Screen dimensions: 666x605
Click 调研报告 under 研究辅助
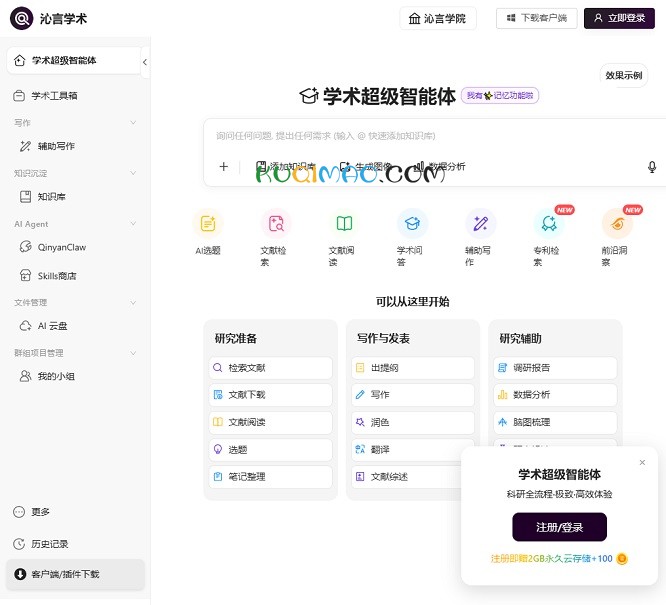tap(555, 368)
